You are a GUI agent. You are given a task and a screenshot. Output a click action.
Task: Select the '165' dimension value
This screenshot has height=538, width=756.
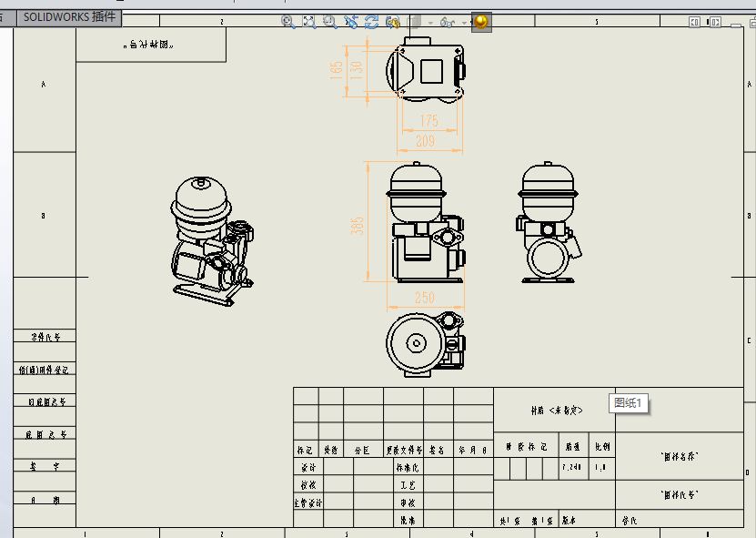337,70
